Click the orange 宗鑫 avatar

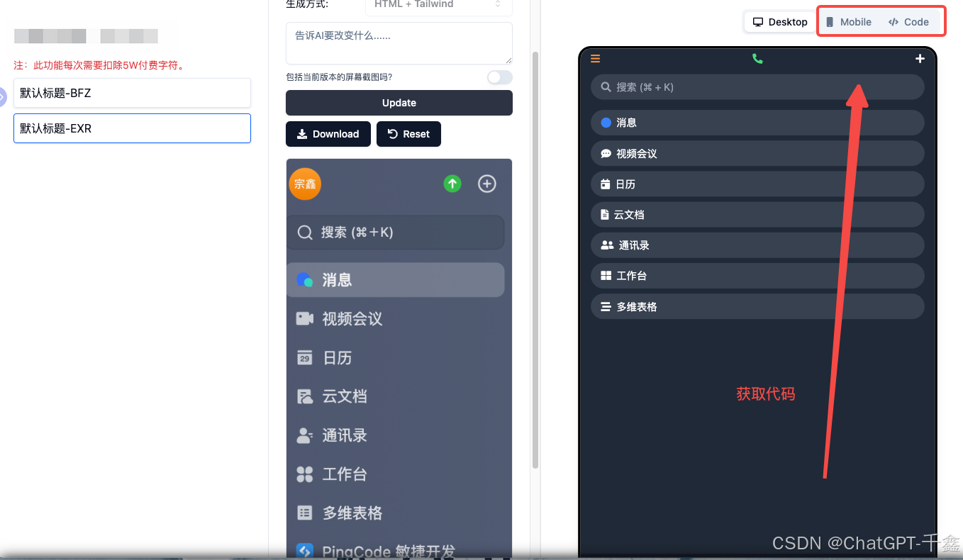point(305,184)
